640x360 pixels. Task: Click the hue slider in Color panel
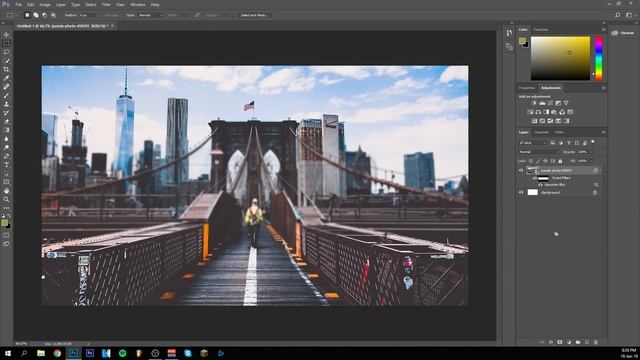pyautogui.click(x=598, y=58)
